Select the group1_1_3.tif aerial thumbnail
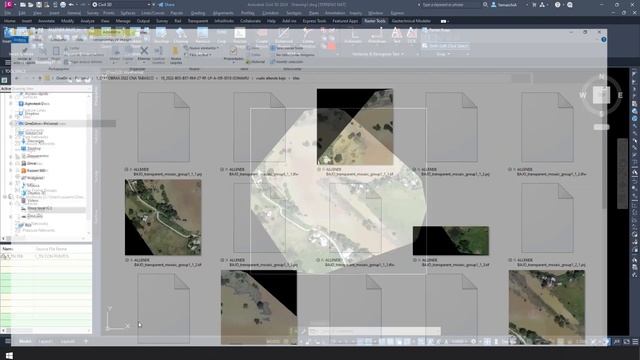Screen dimensions: 640x360 pyautogui.click(x=451, y=241)
